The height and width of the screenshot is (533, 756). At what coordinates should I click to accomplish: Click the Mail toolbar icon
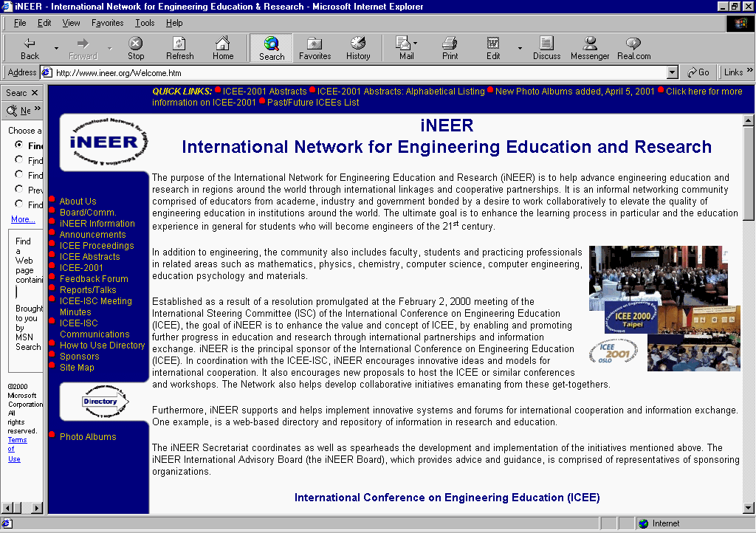point(407,48)
